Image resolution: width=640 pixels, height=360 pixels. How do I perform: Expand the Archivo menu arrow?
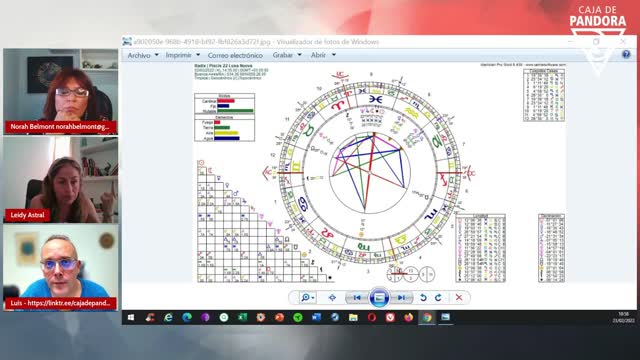pos(156,55)
